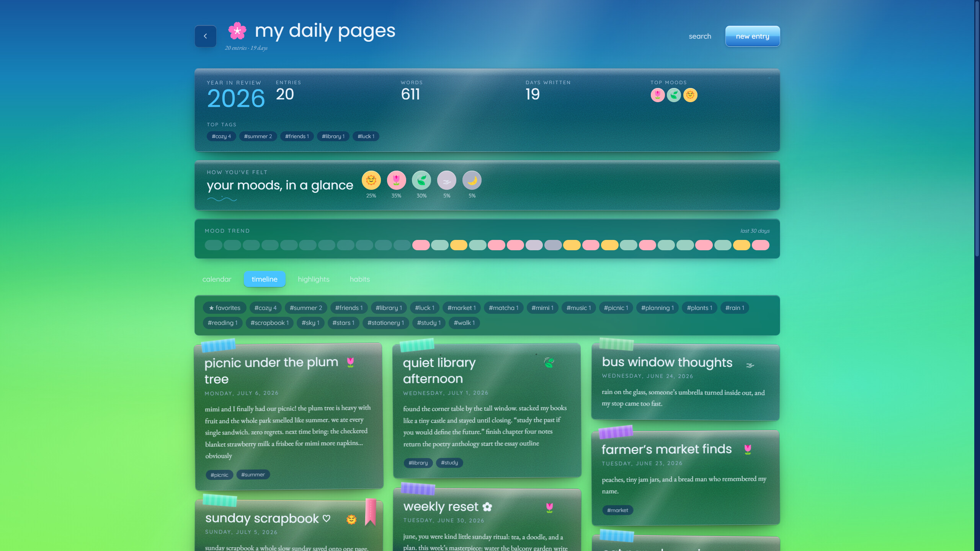
Task: Create a new entry
Action: (x=752, y=36)
